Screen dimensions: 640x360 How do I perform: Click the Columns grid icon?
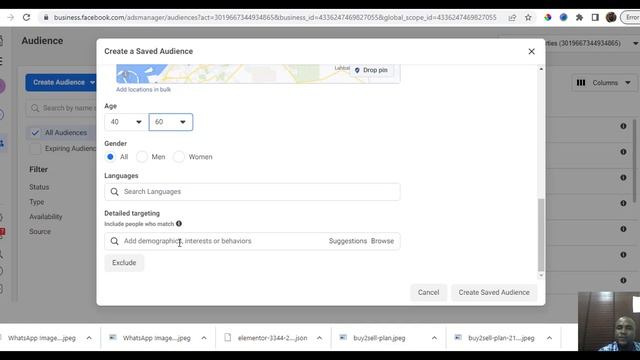pyautogui.click(x=581, y=83)
